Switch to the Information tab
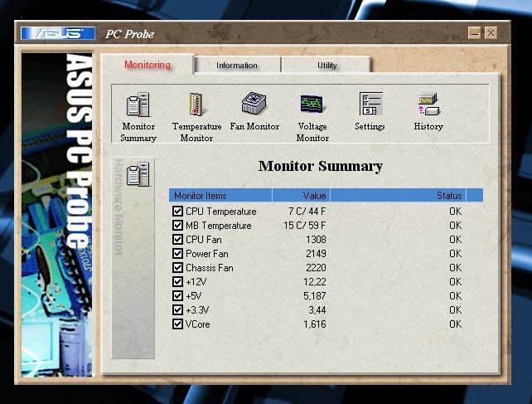Viewport: 532px width, 404px height. click(237, 65)
